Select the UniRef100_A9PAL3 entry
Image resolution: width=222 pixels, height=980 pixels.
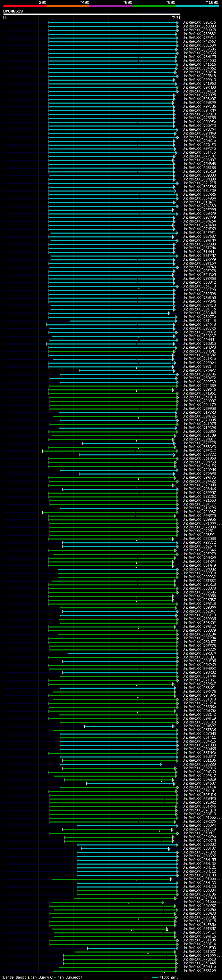pos(199,80)
